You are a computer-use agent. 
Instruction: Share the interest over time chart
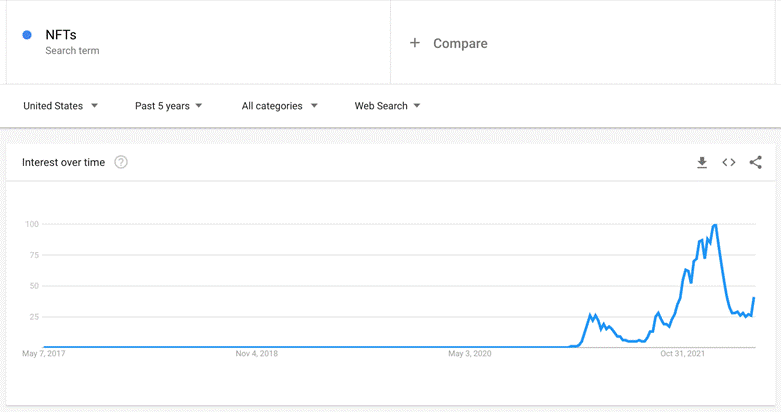[x=756, y=162]
